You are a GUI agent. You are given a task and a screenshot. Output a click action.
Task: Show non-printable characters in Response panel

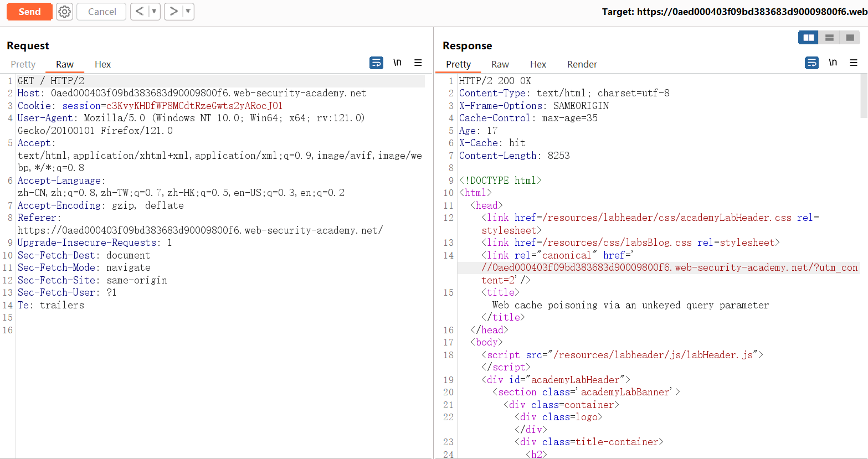(833, 63)
